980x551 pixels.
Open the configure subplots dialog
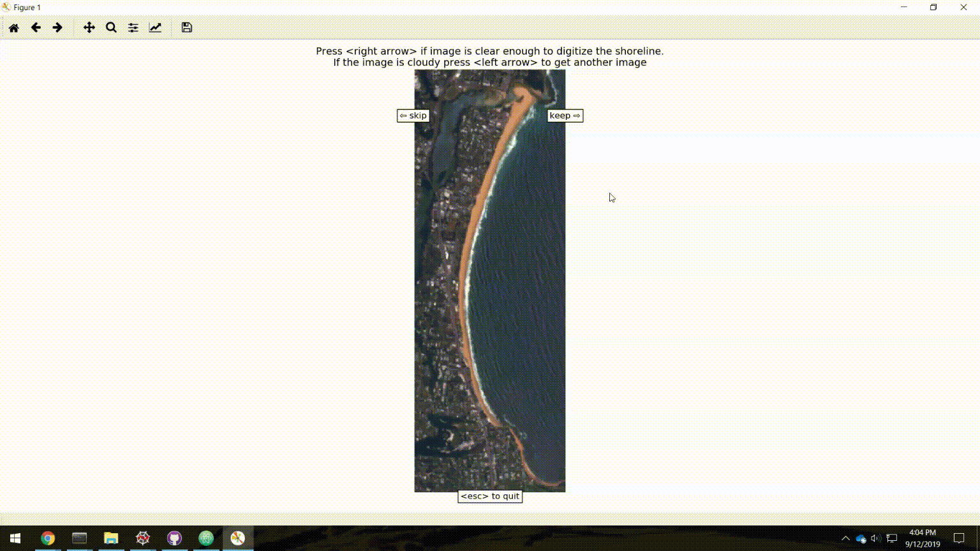tap(133, 27)
